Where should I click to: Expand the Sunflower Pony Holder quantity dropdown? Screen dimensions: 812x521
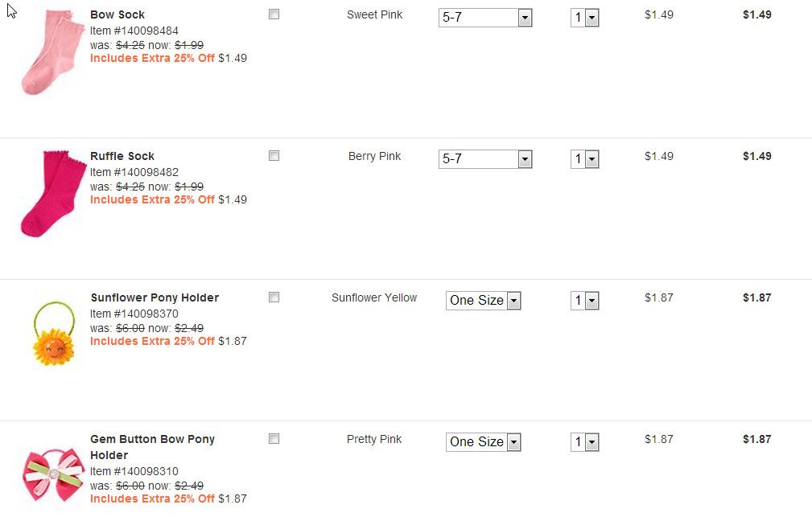(x=585, y=301)
